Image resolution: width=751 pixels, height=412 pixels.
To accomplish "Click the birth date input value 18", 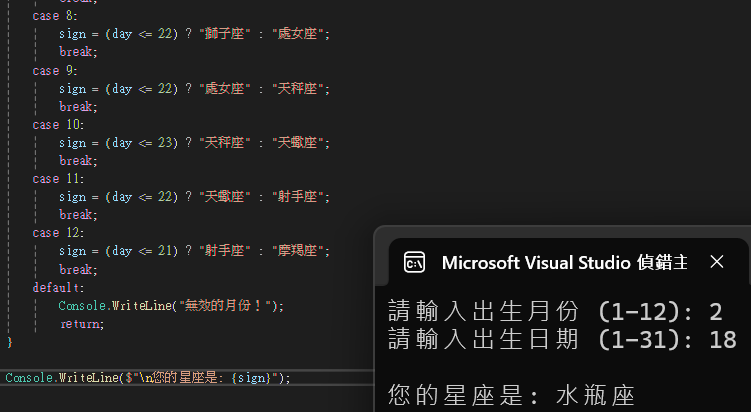I will (723, 340).
